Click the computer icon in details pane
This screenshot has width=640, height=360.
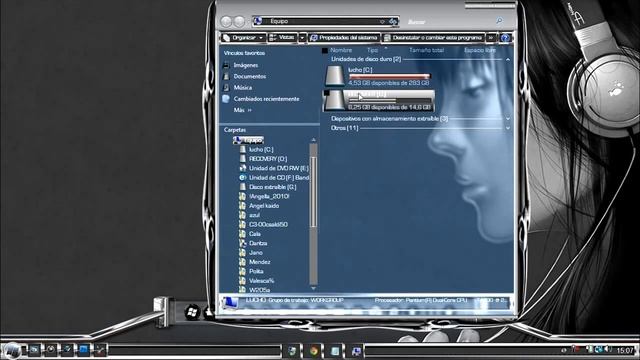[231, 302]
